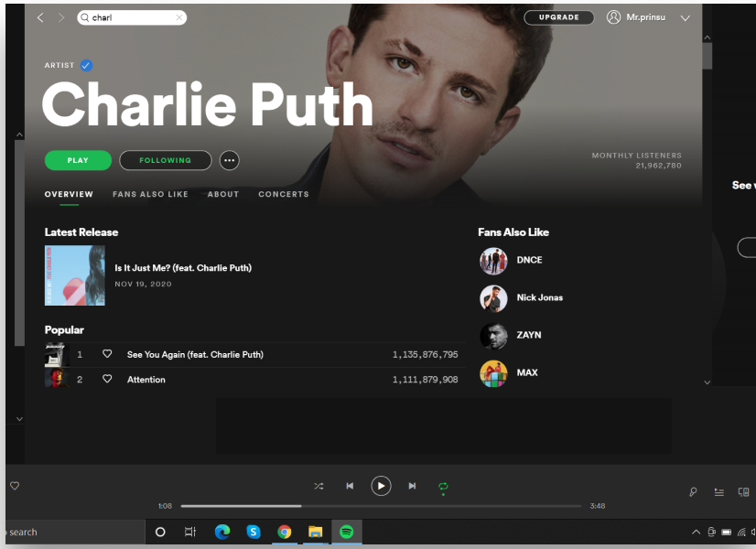Go back with the left arrow
This screenshot has height=549, width=756.
40,17
